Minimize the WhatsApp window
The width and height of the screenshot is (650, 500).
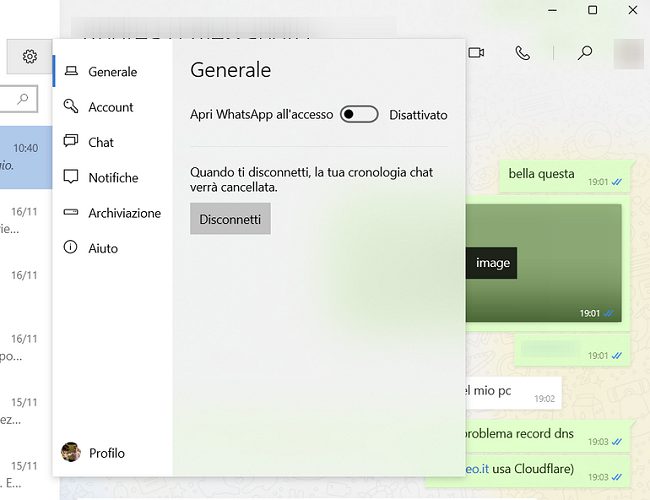(552, 10)
